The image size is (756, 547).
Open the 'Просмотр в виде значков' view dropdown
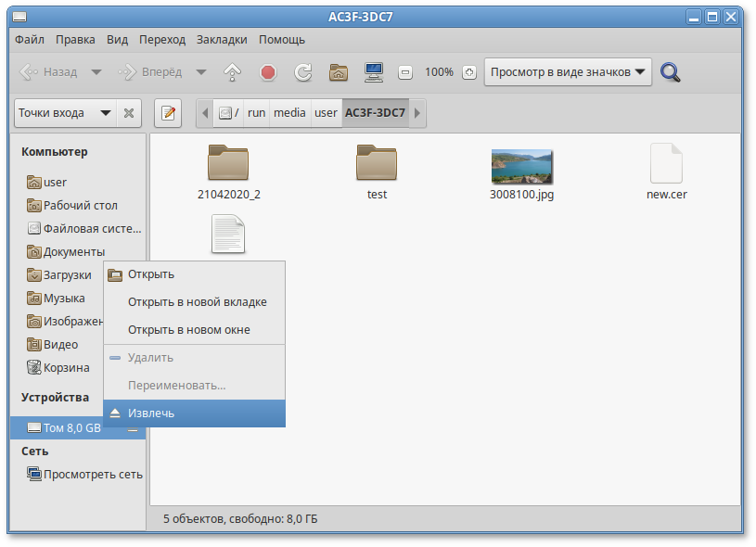pos(568,72)
